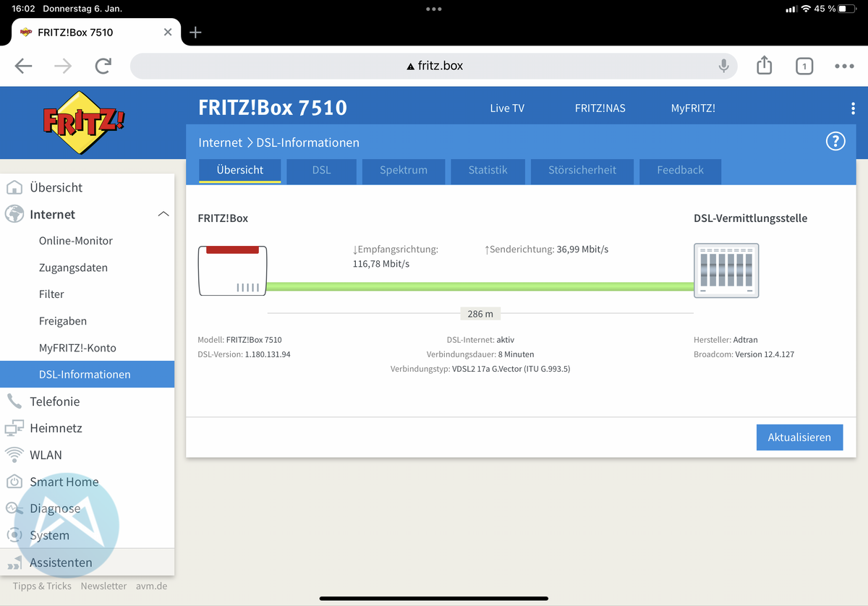Close the FRITZ!Box 7510 browser tab
Image resolution: width=868 pixels, height=606 pixels.
[x=168, y=33]
